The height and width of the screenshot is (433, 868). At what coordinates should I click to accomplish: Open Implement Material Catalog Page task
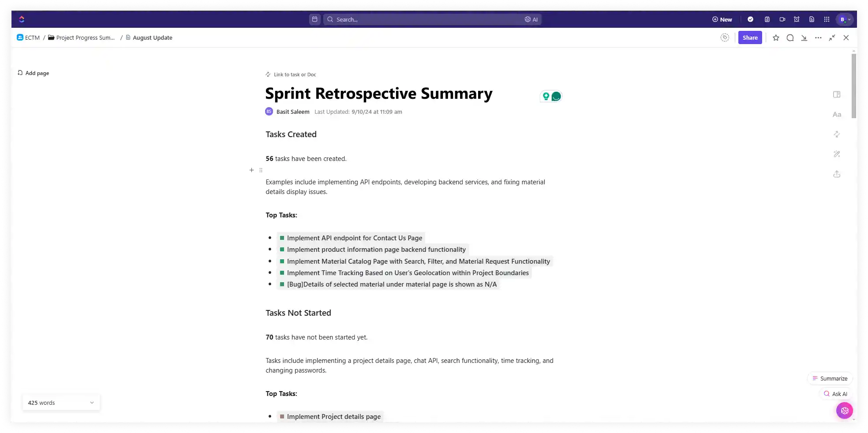tap(415, 261)
